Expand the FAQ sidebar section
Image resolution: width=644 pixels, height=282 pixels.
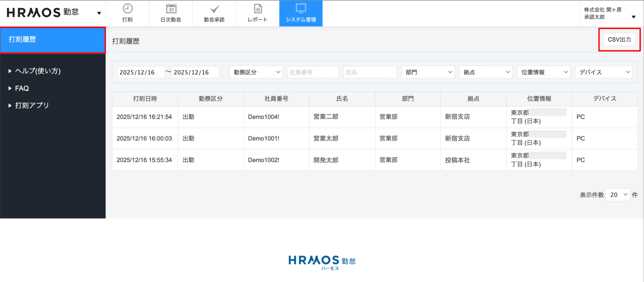[22, 88]
